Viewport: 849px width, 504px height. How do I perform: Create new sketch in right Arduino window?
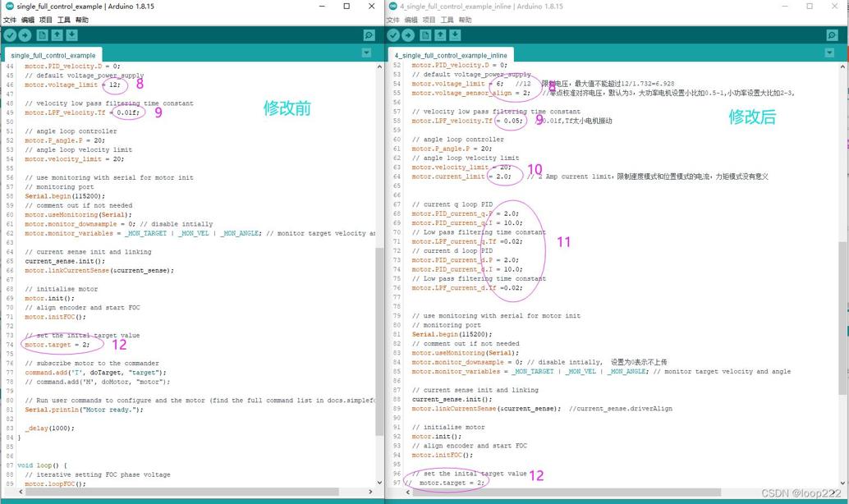[x=425, y=35]
